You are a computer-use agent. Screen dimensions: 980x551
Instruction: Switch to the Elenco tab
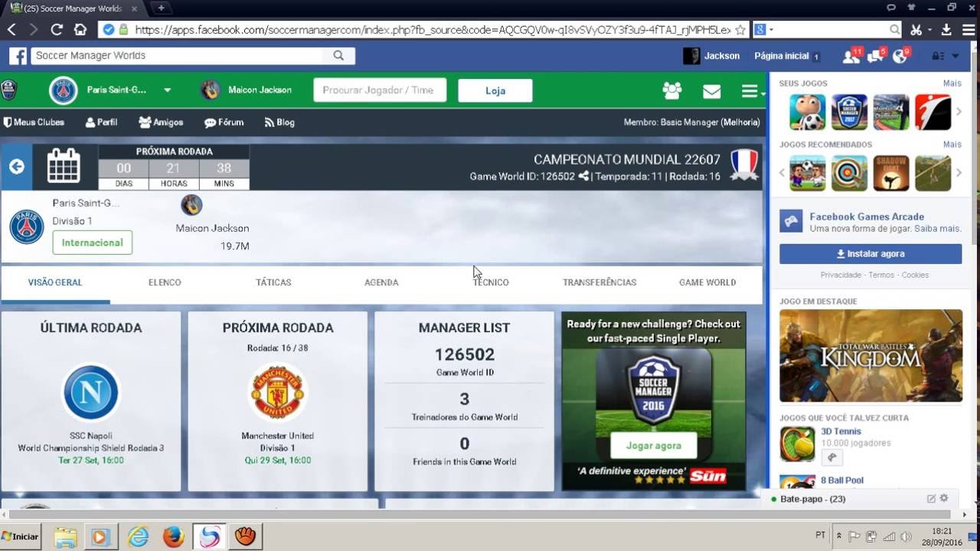point(165,282)
